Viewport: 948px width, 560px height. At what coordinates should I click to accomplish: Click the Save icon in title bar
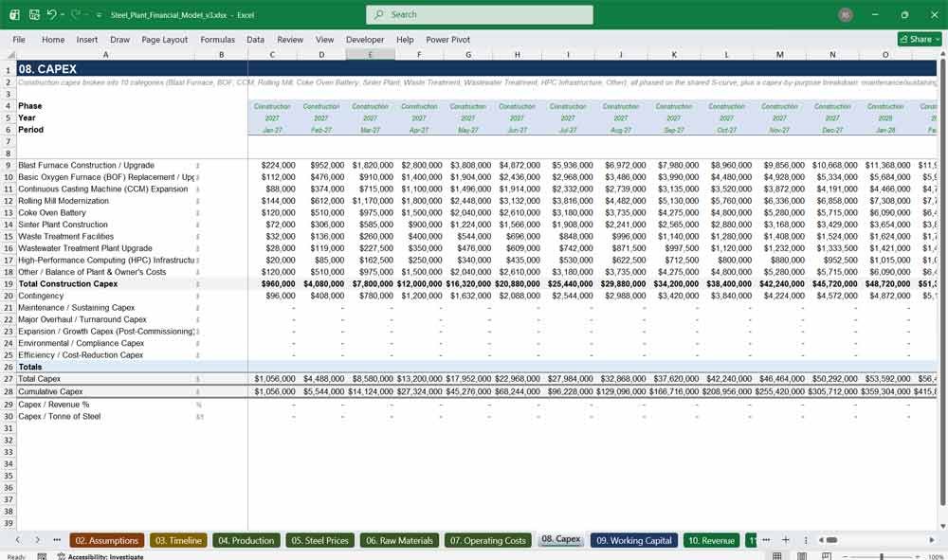(34, 14)
